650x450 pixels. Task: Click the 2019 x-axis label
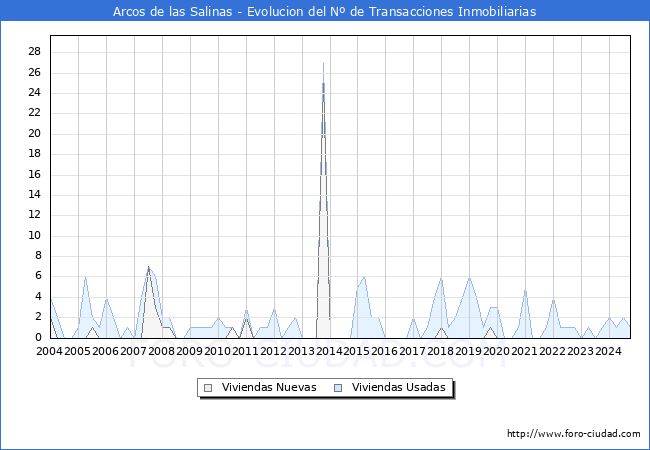click(x=468, y=351)
